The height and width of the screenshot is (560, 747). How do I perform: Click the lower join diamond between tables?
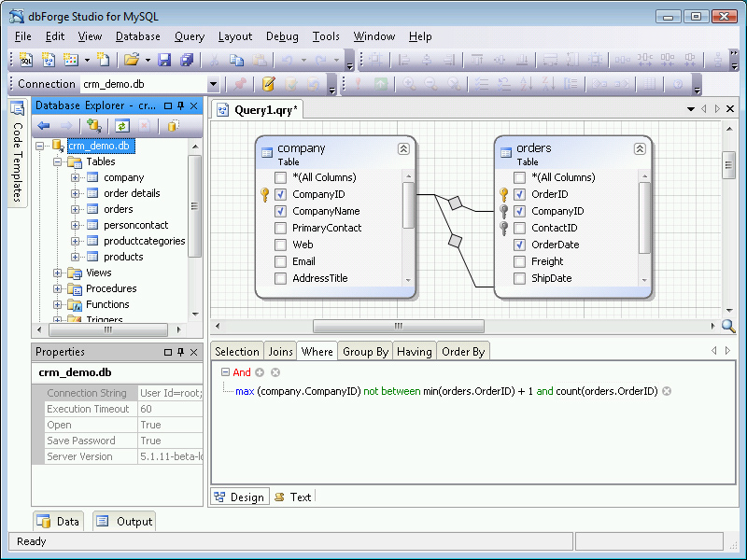point(456,241)
